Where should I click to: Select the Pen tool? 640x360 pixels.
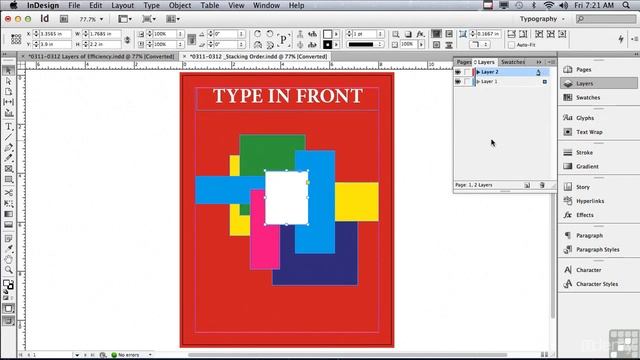tap(8, 147)
